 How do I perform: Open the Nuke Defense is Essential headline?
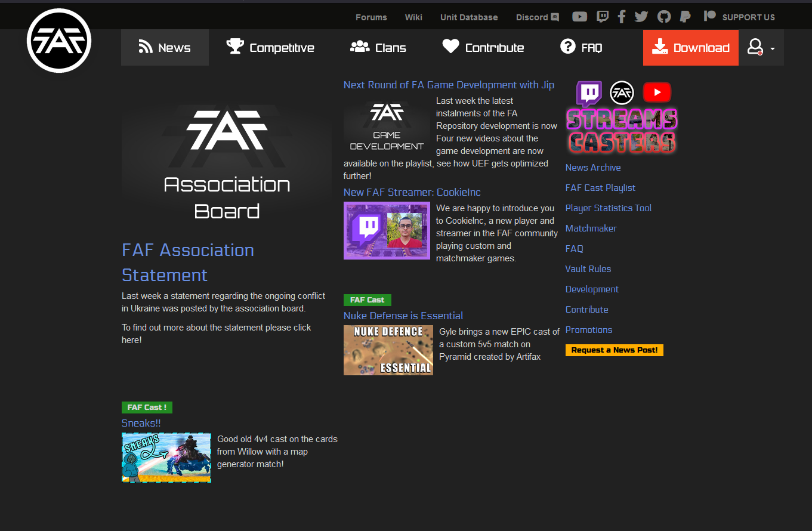(403, 316)
